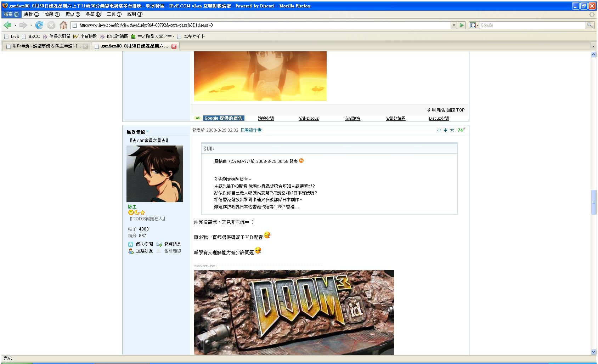
Task: Click the 報告 report link
Action: (x=441, y=110)
